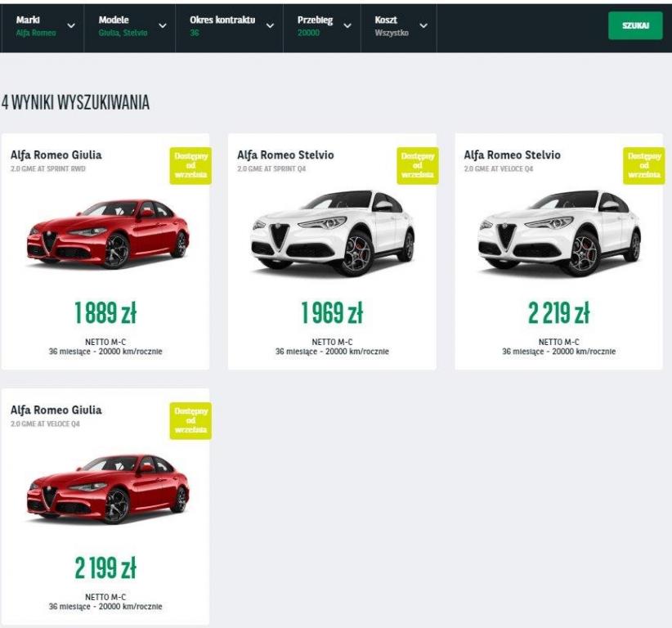Click '2.0 GME AT SPRINT Q4' subtitle

tap(271, 169)
